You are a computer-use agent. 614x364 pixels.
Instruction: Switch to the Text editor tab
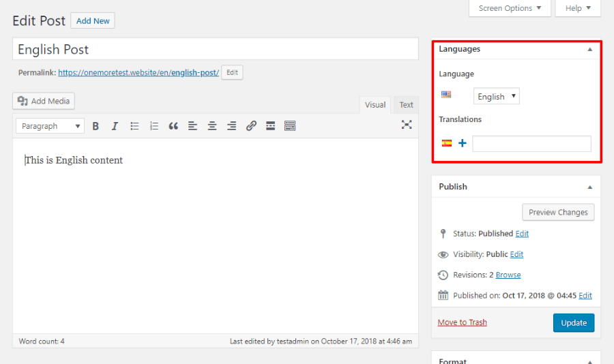point(407,105)
